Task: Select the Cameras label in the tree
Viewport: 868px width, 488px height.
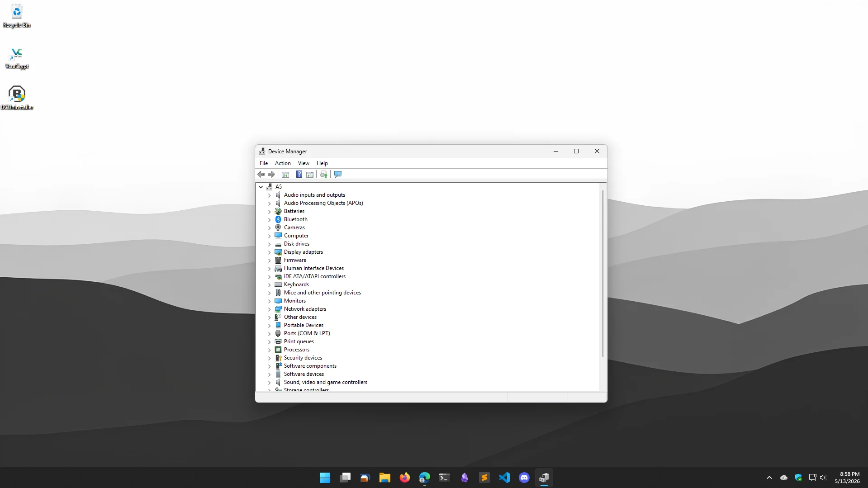Action: point(294,227)
